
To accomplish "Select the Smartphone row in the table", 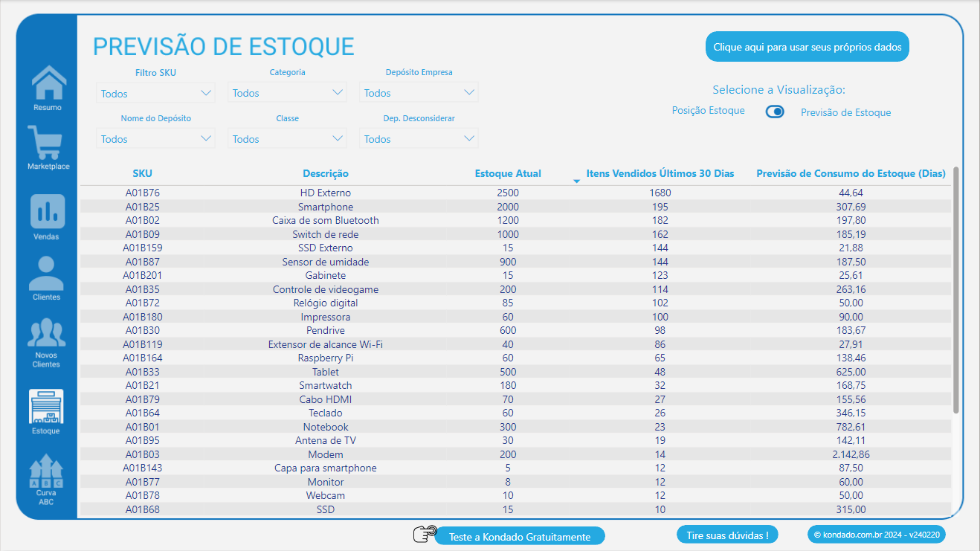I will 325,206.
